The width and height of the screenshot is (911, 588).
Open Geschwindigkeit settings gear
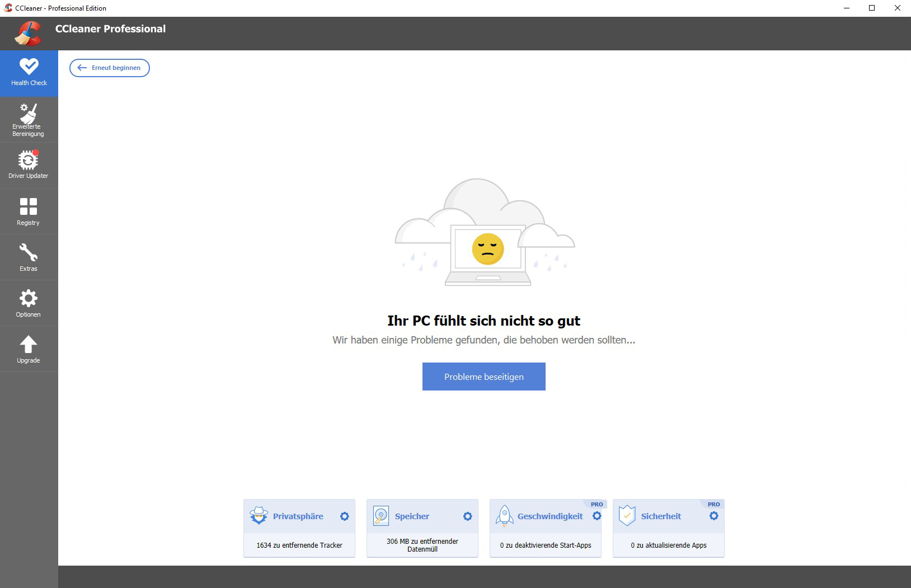(x=597, y=516)
